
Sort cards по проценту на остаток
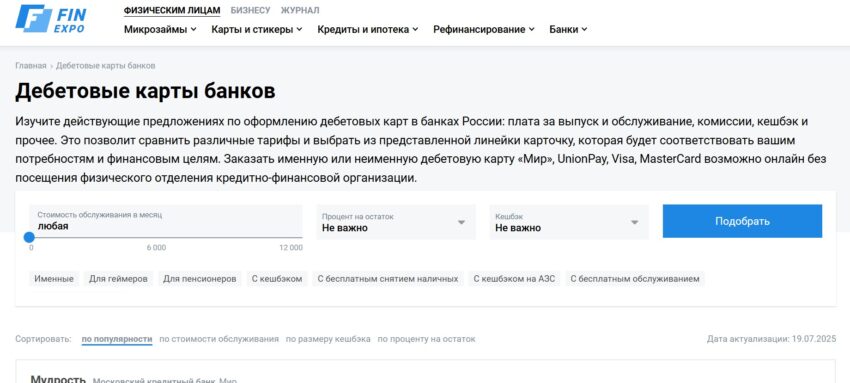(427, 339)
